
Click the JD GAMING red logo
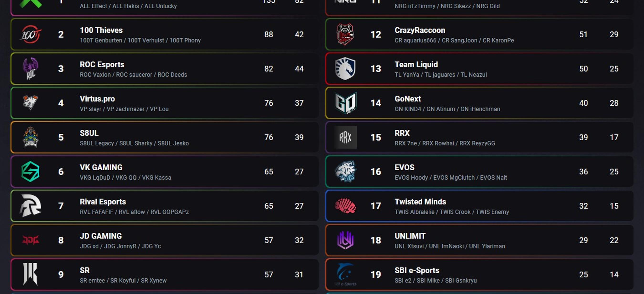[31, 240]
